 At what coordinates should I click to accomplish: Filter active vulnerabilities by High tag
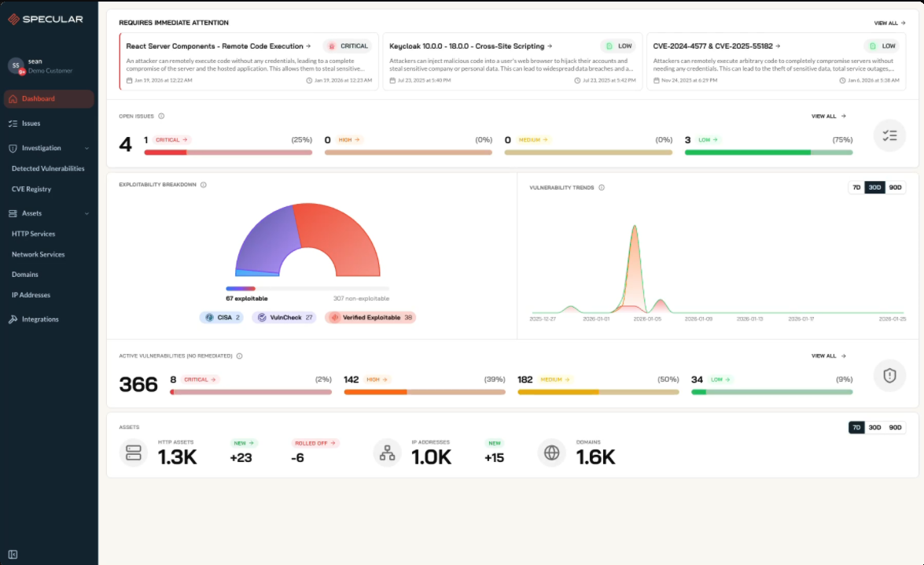377,380
